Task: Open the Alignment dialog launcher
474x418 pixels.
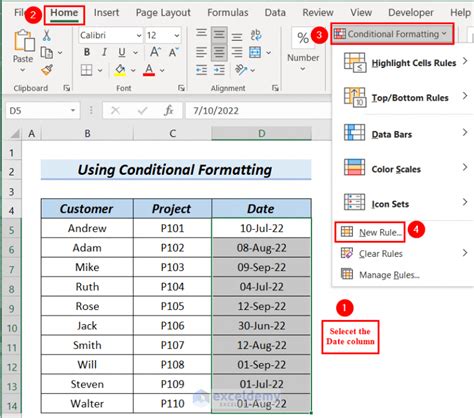Action: coord(275,88)
